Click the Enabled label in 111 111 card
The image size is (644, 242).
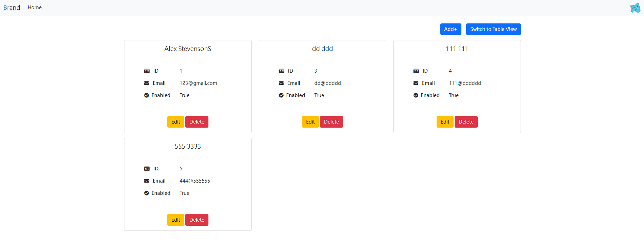pos(430,95)
